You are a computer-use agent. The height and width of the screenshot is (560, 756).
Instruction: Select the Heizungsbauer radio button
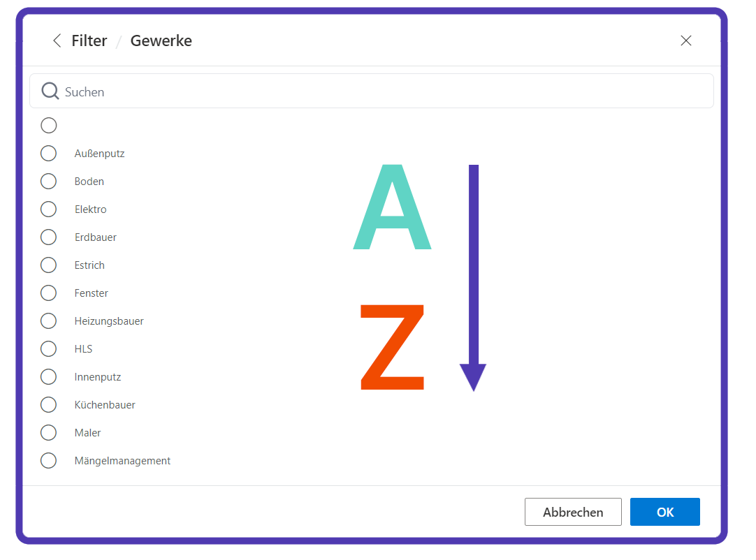(x=48, y=321)
